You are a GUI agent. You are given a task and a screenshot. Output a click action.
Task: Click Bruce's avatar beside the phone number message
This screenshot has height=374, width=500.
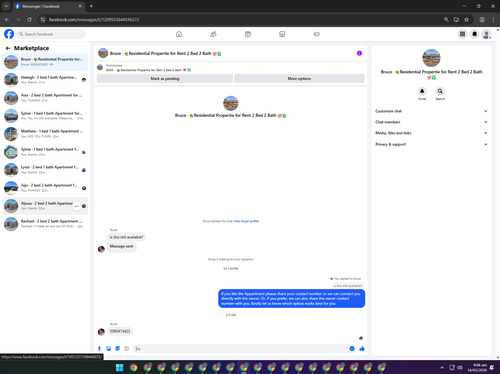click(101, 332)
